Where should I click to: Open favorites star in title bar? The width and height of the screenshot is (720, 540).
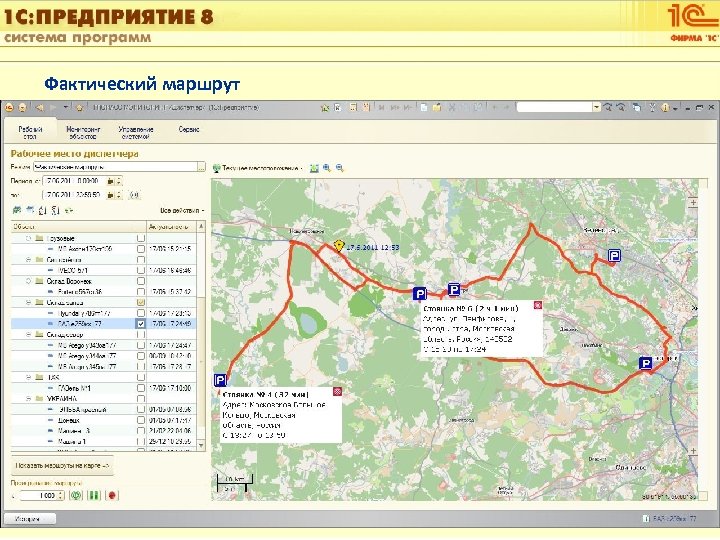coord(325,108)
